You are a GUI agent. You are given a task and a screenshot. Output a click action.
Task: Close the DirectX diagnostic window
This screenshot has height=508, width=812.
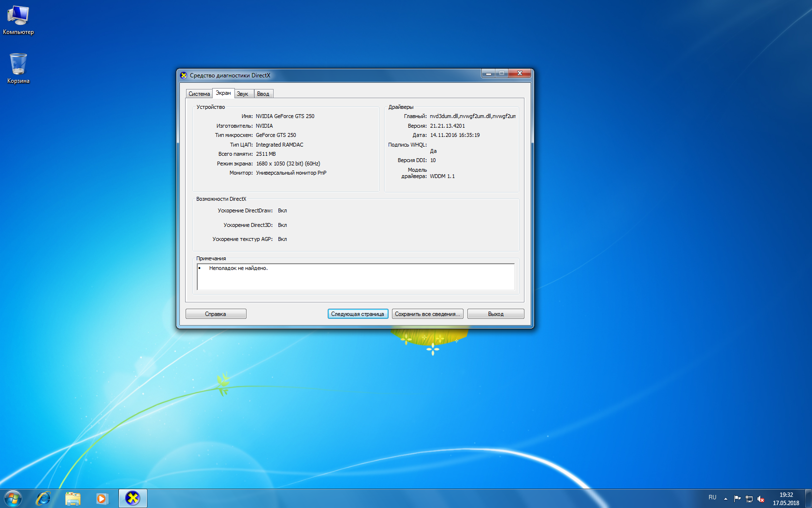point(520,73)
